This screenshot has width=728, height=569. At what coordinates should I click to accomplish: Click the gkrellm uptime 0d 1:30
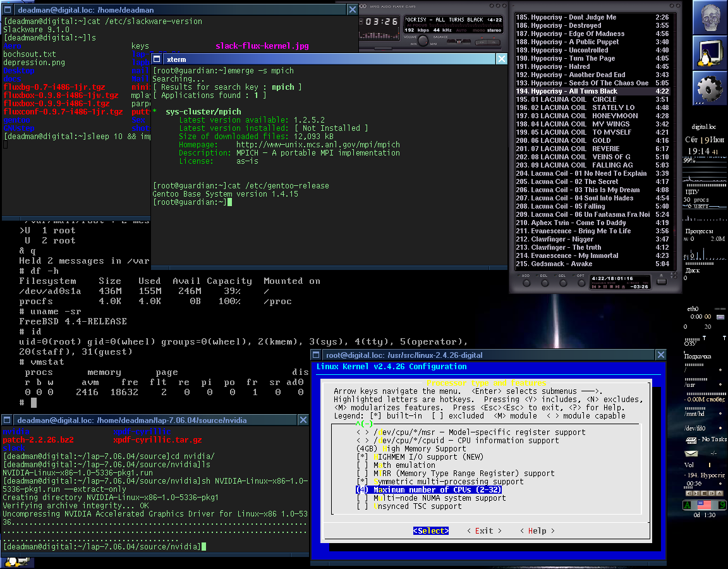click(705, 515)
